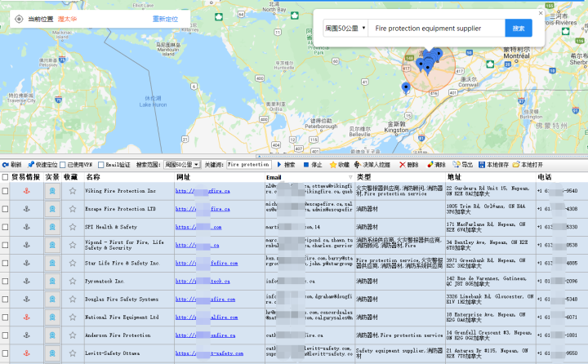Check the Pyromateck Inc. row checkbox
This screenshot has width=588, height=364.
5,281
